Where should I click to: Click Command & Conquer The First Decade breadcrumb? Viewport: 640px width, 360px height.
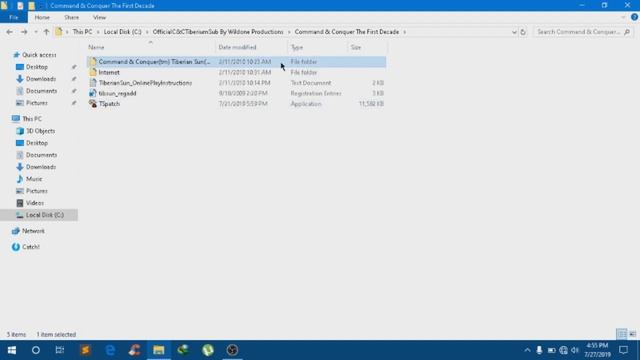click(x=347, y=32)
